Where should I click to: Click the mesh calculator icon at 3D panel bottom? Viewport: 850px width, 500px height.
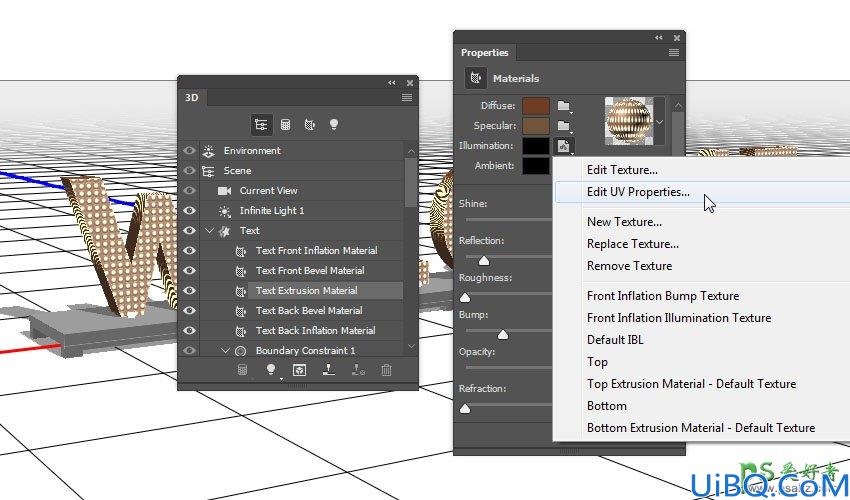[242, 370]
